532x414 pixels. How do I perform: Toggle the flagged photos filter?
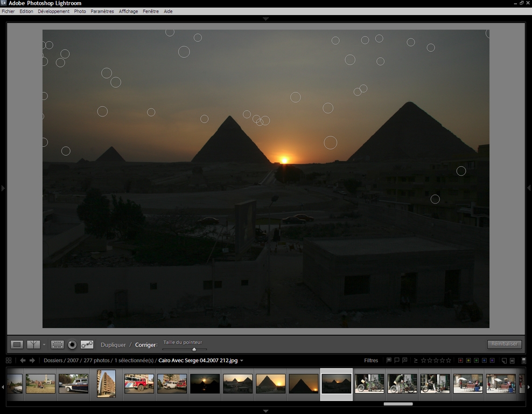tap(389, 360)
